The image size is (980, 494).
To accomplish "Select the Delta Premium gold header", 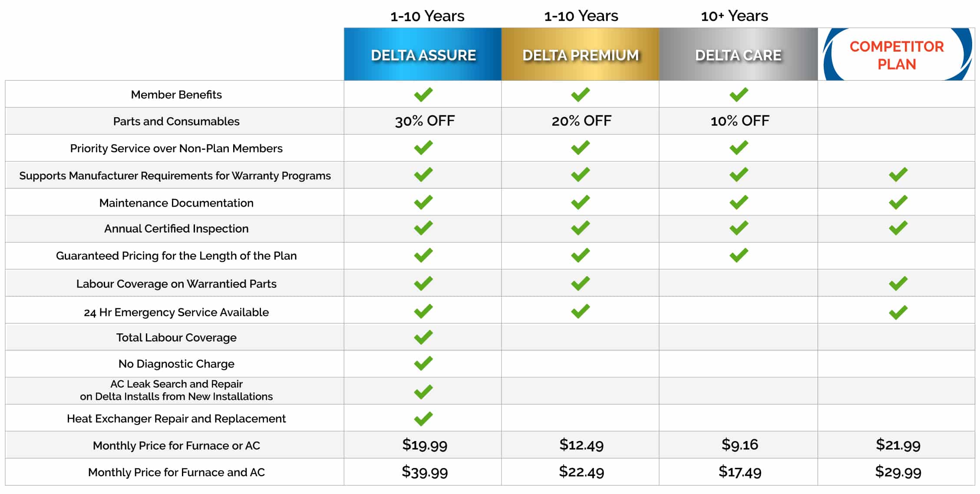I will point(581,54).
